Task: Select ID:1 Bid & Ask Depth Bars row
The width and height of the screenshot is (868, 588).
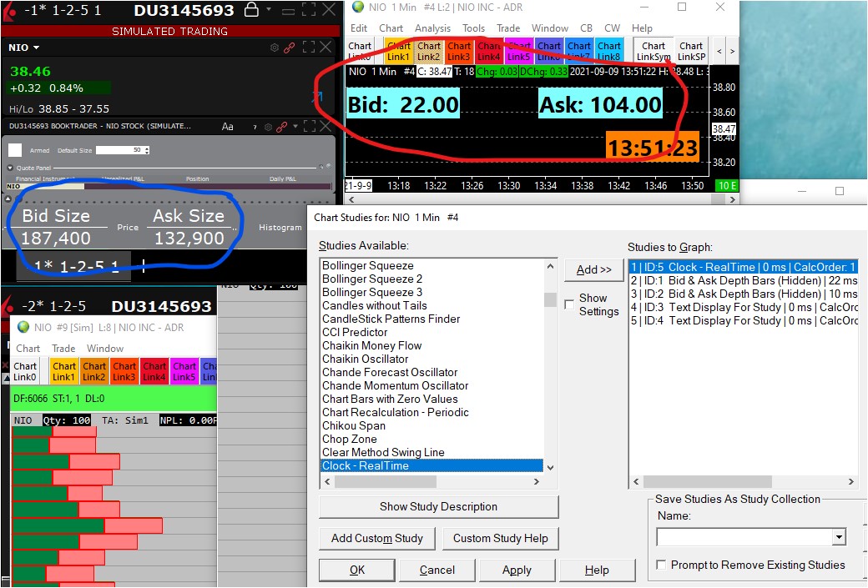Action: click(x=744, y=280)
